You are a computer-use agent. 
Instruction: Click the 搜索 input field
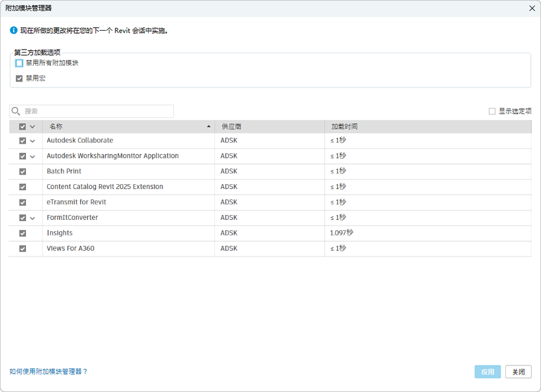pyautogui.click(x=91, y=111)
